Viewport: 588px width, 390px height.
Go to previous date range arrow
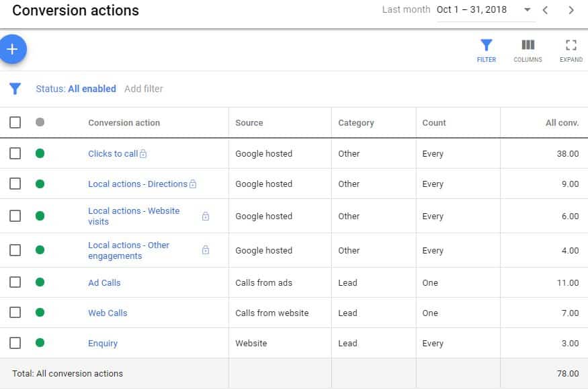546,10
